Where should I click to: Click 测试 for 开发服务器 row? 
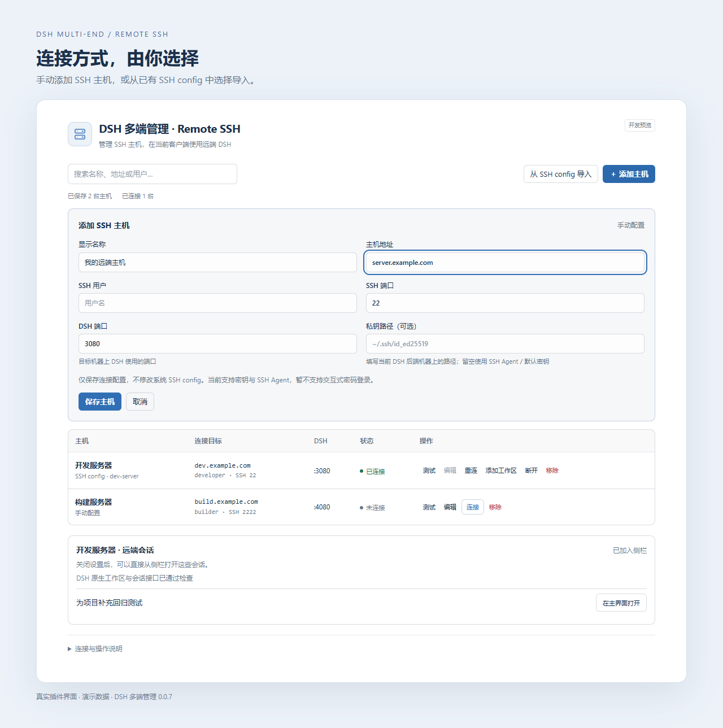point(429,470)
